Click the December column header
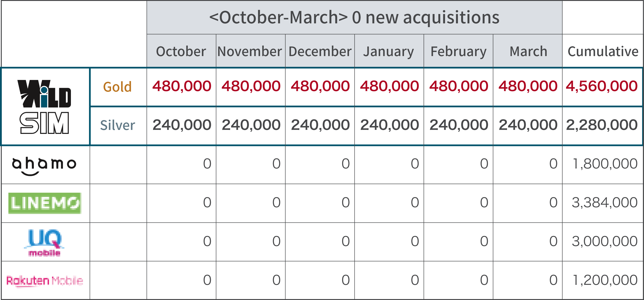The height and width of the screenshot is (300, 644). click(x=320, y=51)
